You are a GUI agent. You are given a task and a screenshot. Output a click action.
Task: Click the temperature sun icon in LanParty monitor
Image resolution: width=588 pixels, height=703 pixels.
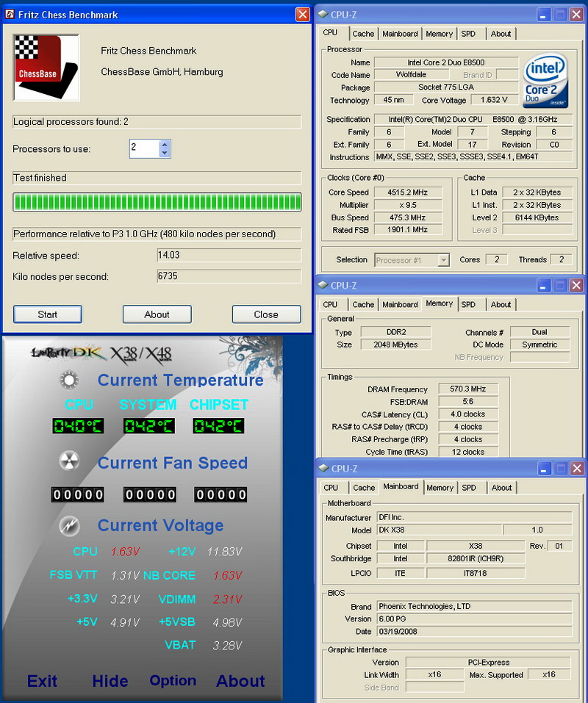(x=69, y=381)
